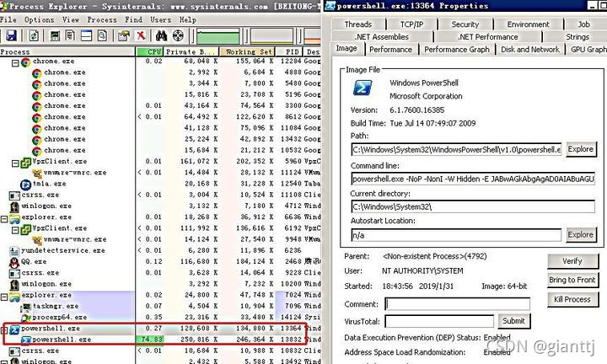Click the Bring to Front button
This screenshot has width=607, height=364.
572,280
